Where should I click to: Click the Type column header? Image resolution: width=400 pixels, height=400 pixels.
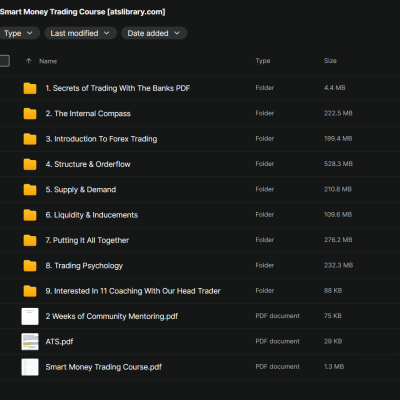point(263,61)
